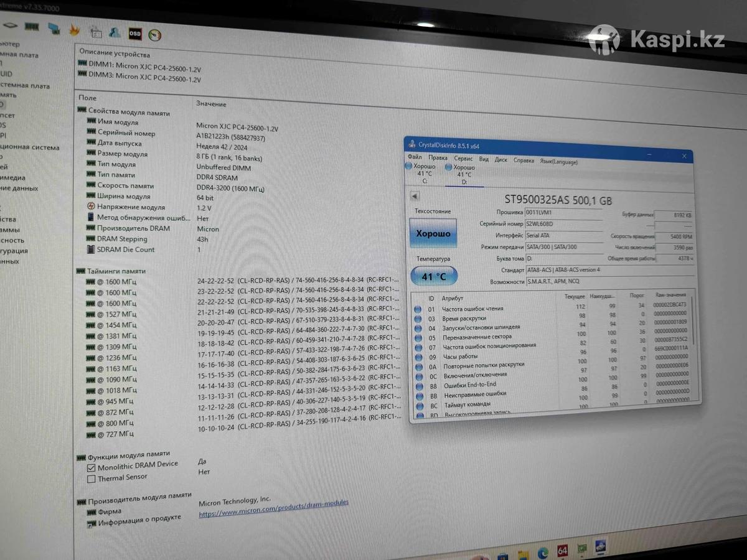Click the monitor diagnostics toolbar icon
The width and height of the screenshot is (747, 560).
[54, 28]
